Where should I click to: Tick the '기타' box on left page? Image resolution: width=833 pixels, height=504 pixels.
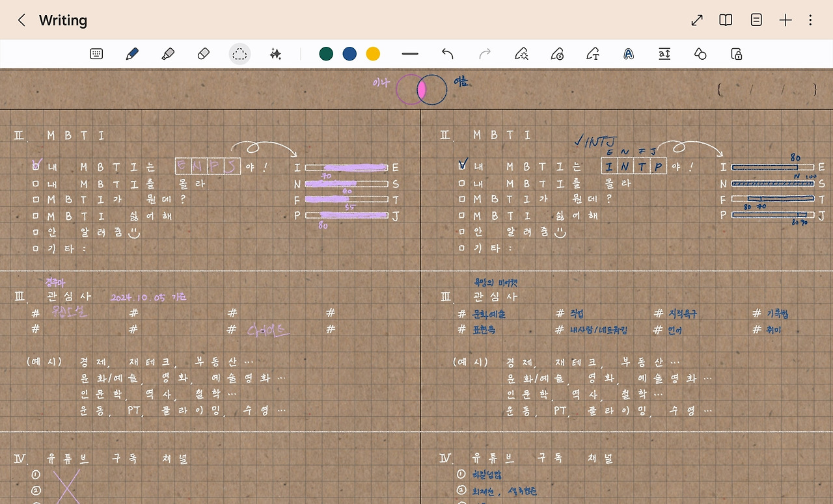tap(36, 248)
